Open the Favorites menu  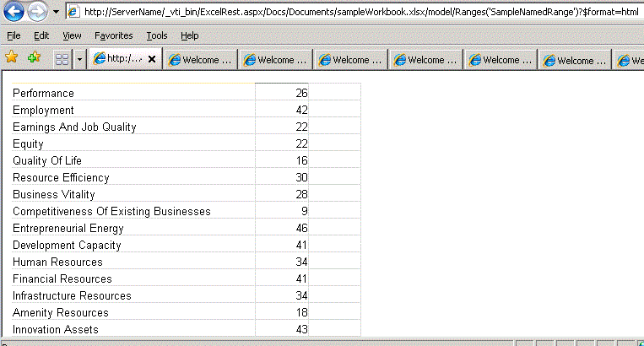point(113,35)
